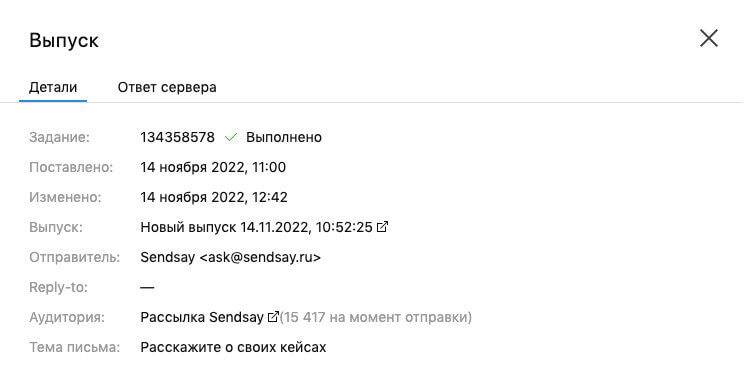Open external link icon beside Рассылка Sendsay

[273, 317]
